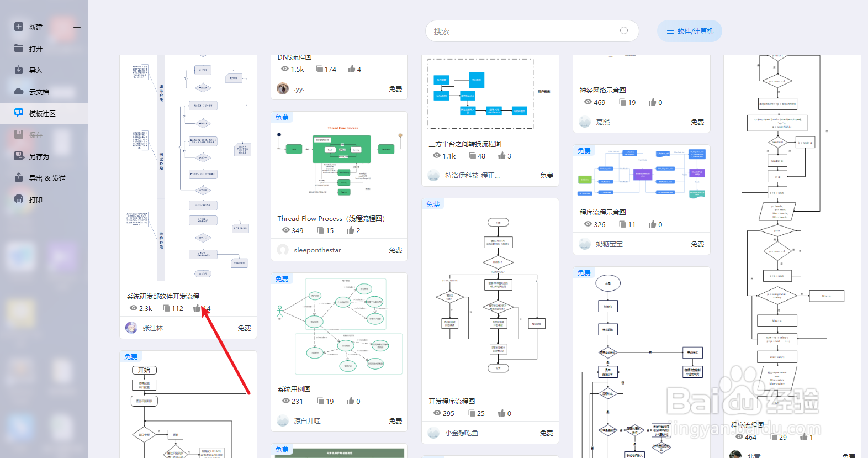Click the magnifier search icon
The height and width of the screenshot is (458, 868).
[624, 31]
